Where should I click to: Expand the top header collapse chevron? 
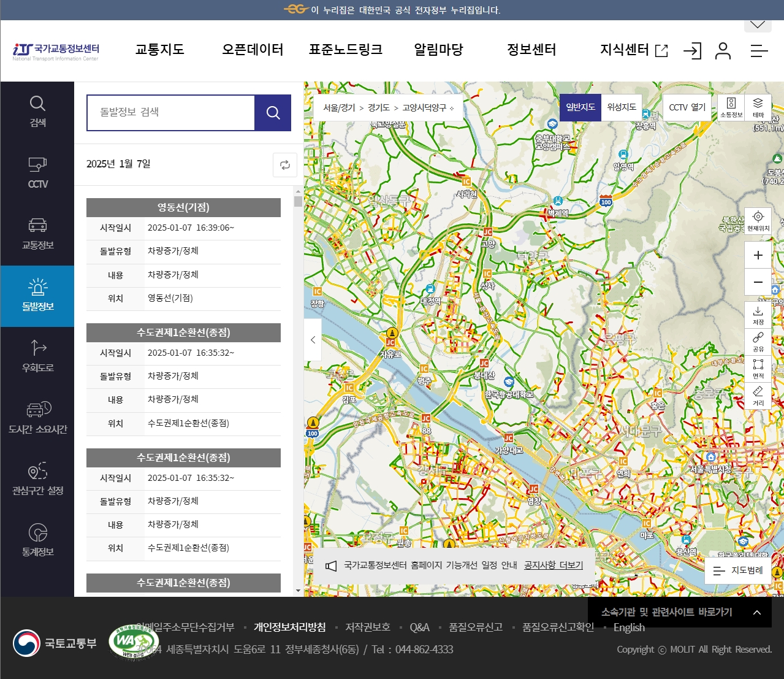pyautogui.click(x=758, y=26)
